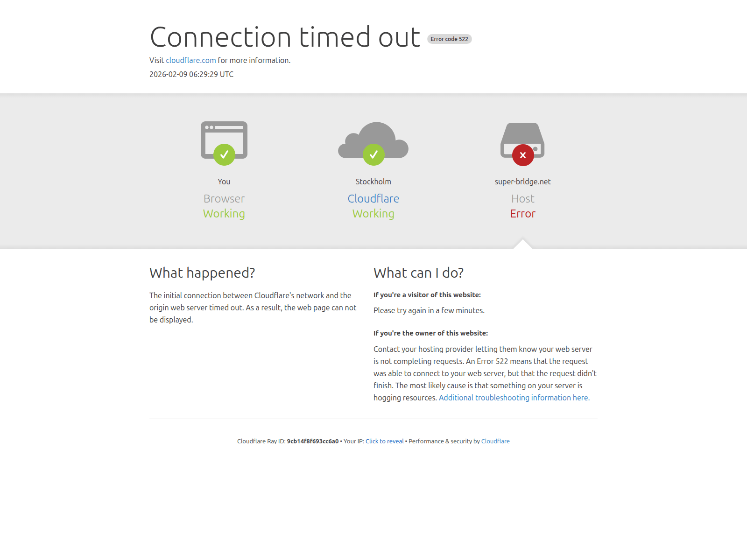747x560 pixels.
Task: Click the Connection timed out heading
Action: (x=285, y=37)
